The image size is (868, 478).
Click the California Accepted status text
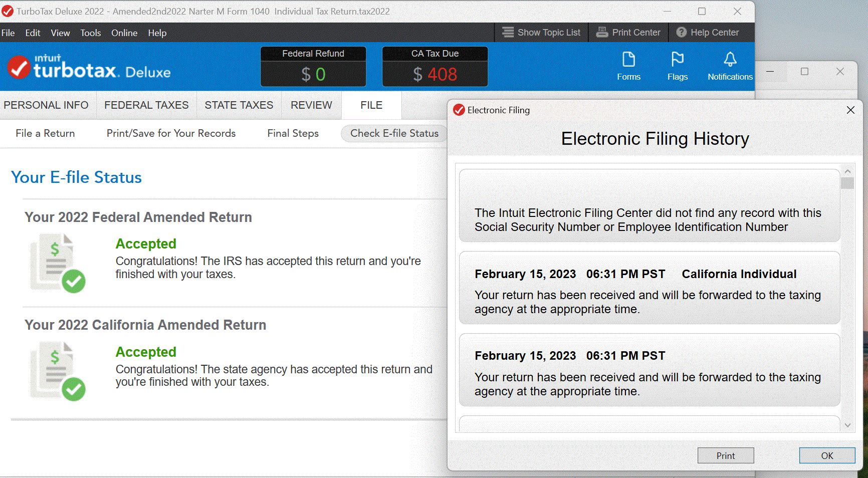point(146,352)
